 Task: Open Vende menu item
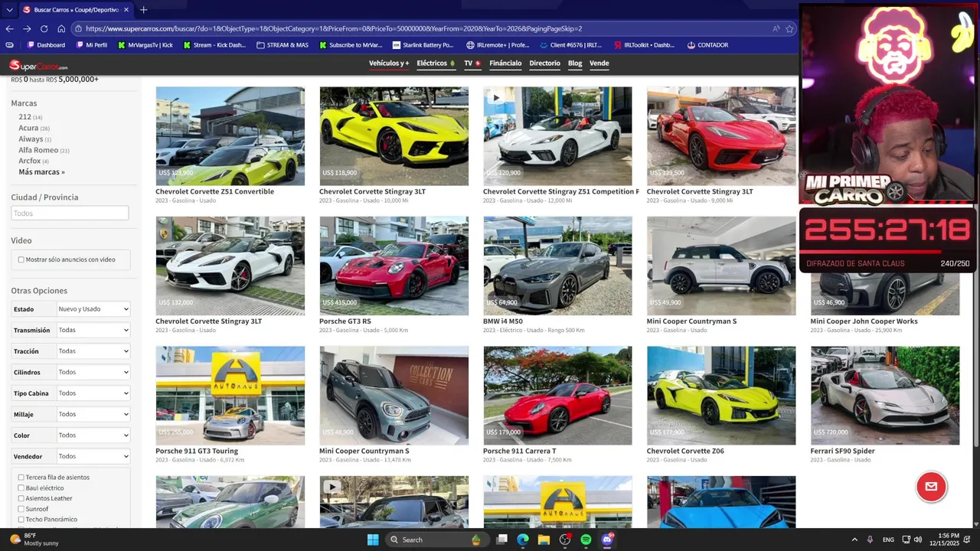[599, 64]
